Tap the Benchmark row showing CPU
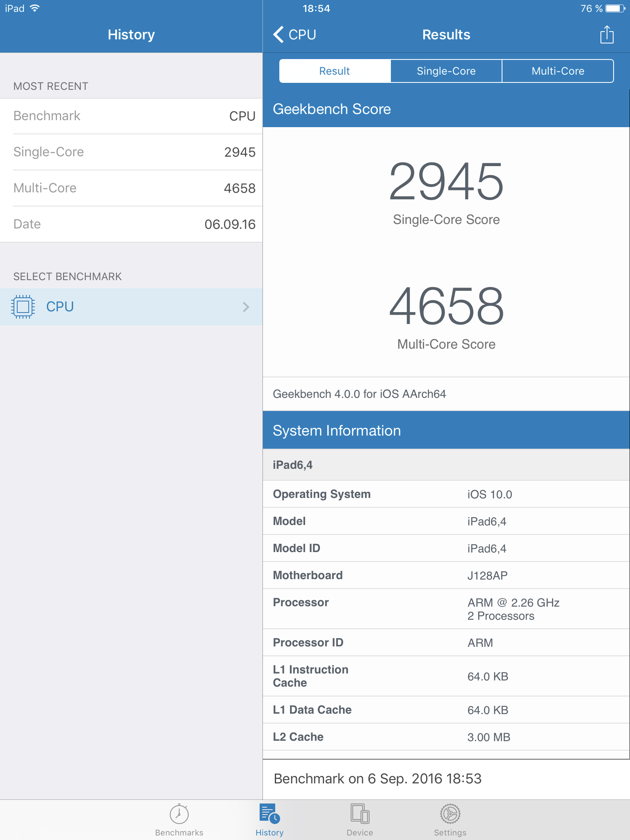 click(x=131, y=116)
